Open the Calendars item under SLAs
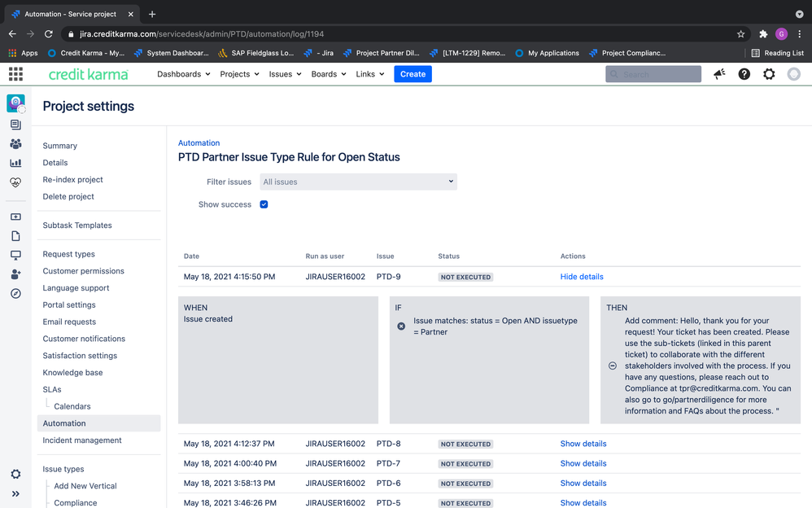812x508 pixels. tap(72, 406)
